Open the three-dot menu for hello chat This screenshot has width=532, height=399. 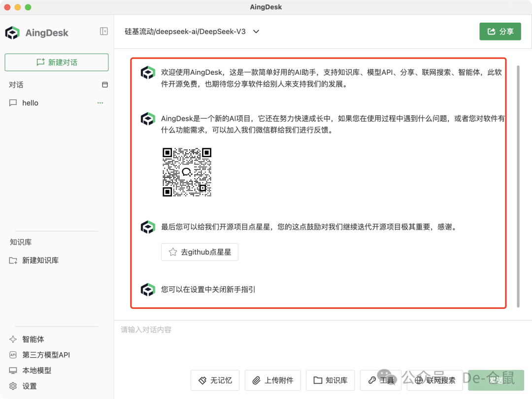(100, 103)
